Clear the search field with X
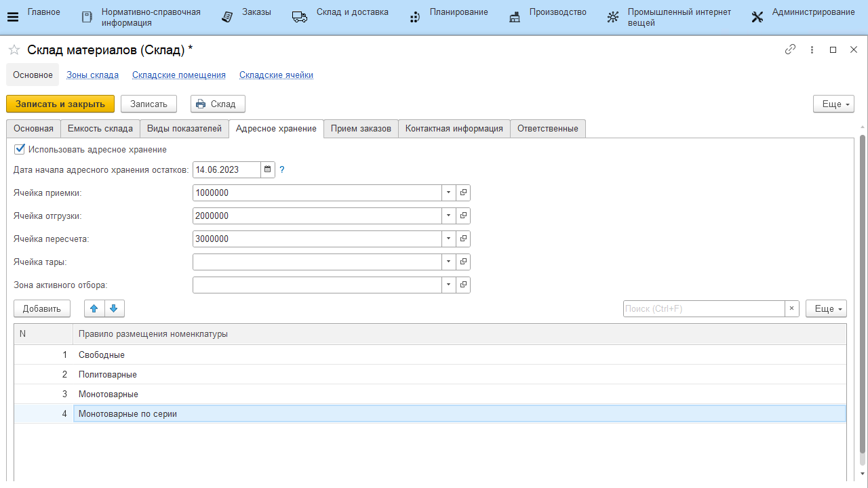This screenshot has width=868, height=488. click(791, 309)
